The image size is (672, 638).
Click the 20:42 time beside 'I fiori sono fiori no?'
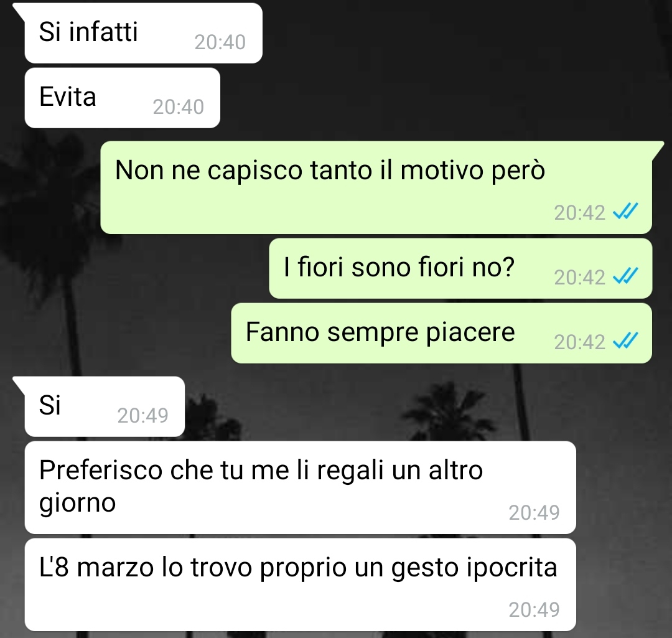coord(579,278)
